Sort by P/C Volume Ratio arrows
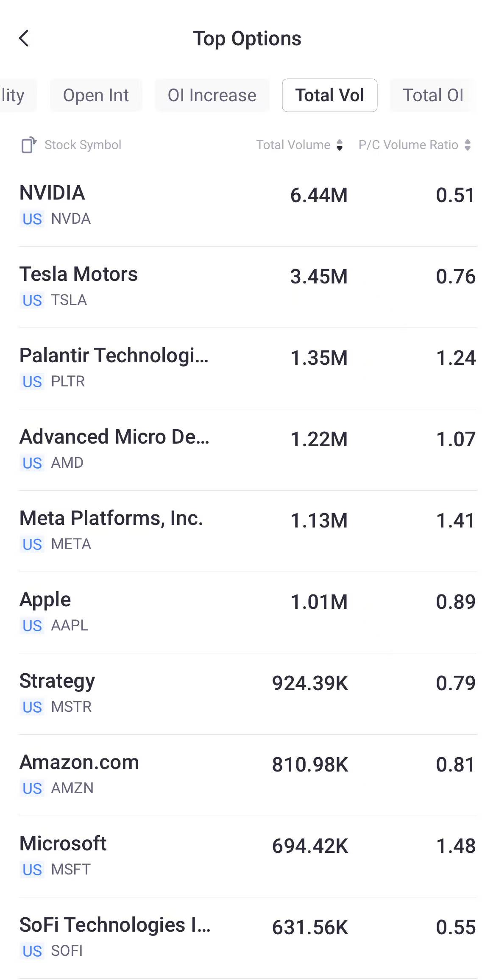 click(x=468, y=145)
